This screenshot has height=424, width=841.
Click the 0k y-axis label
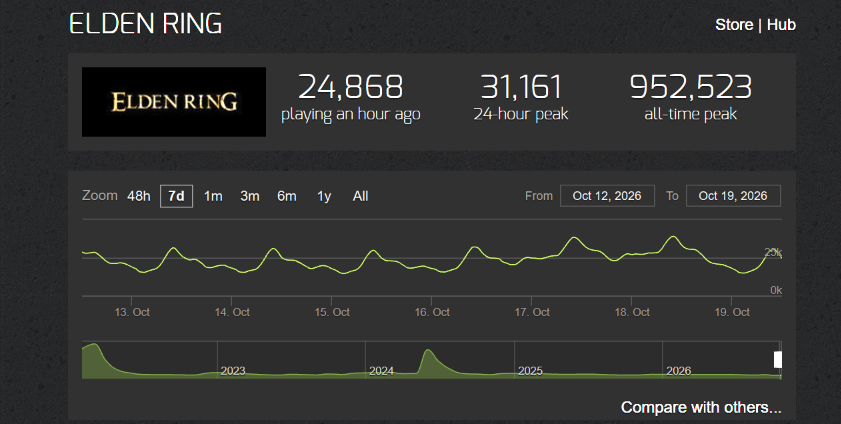click(776, 290)
